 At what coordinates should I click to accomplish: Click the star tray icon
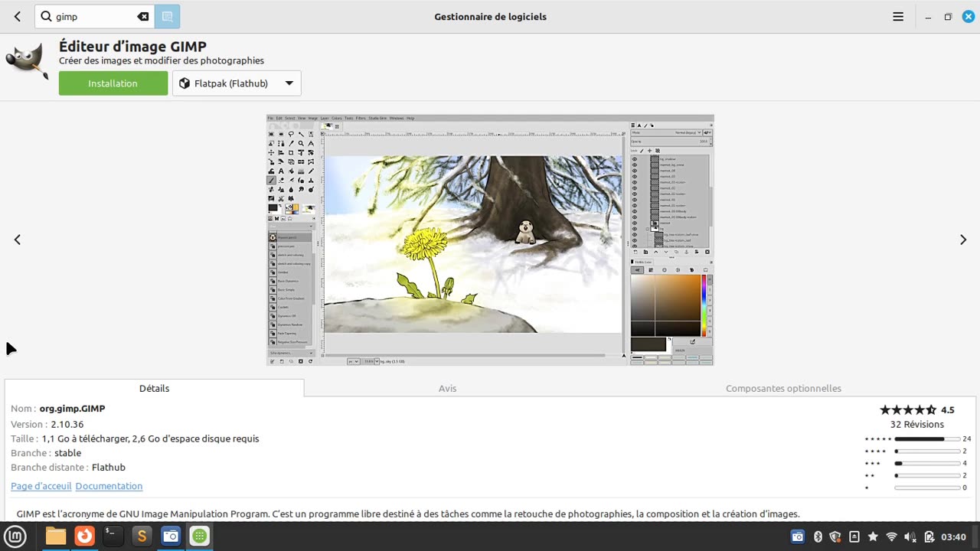873,536
